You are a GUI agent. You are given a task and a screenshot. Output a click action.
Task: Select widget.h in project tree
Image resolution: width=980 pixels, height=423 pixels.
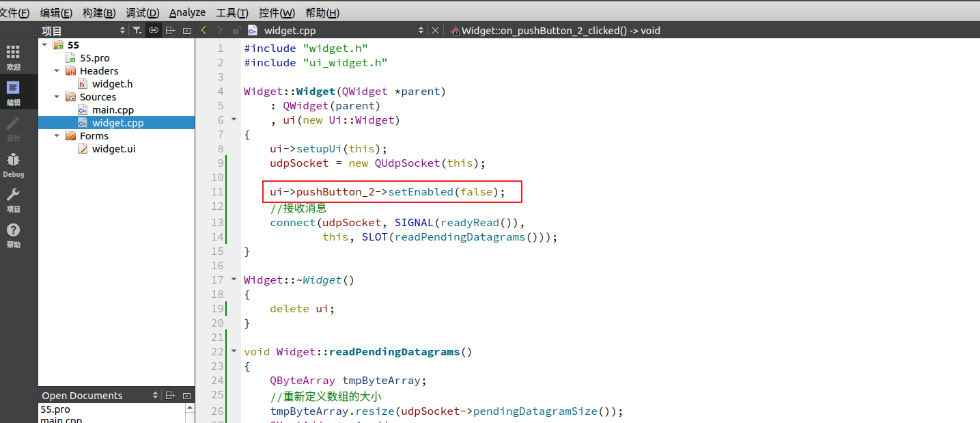click(112, 84)
